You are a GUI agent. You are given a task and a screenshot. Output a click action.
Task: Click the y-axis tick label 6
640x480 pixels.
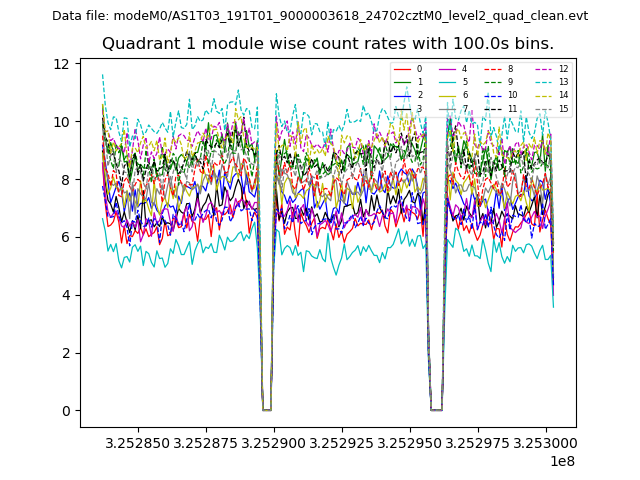[x=65, y=238]
